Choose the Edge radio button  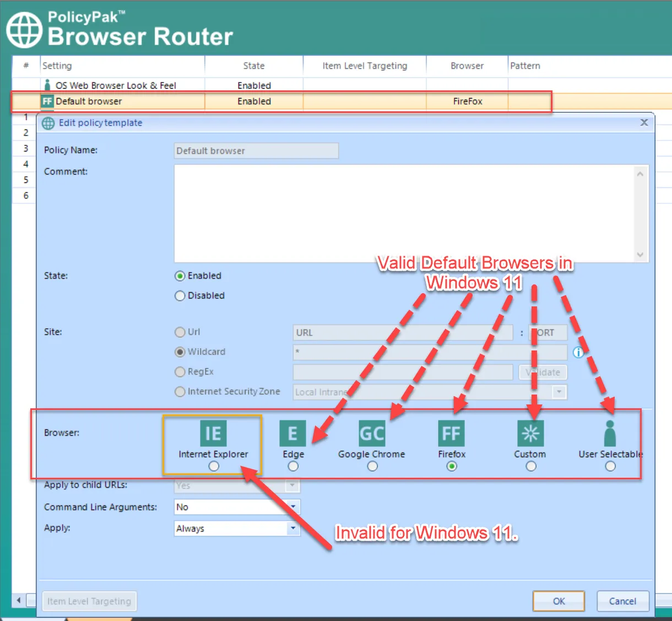pyautogui.click(x=293, y=466)
